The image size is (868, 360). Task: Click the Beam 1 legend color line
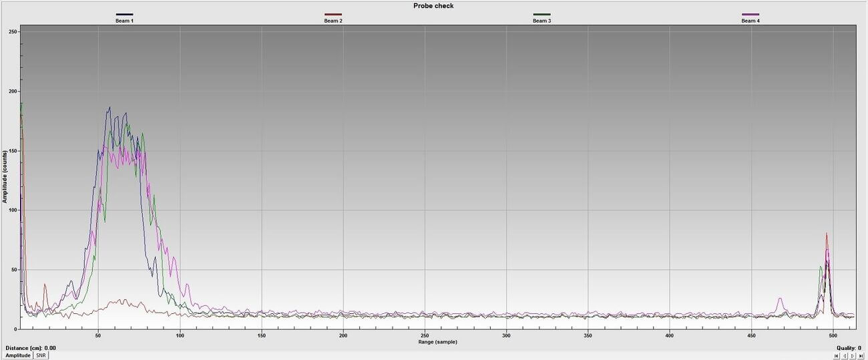(x=125, y=14)
